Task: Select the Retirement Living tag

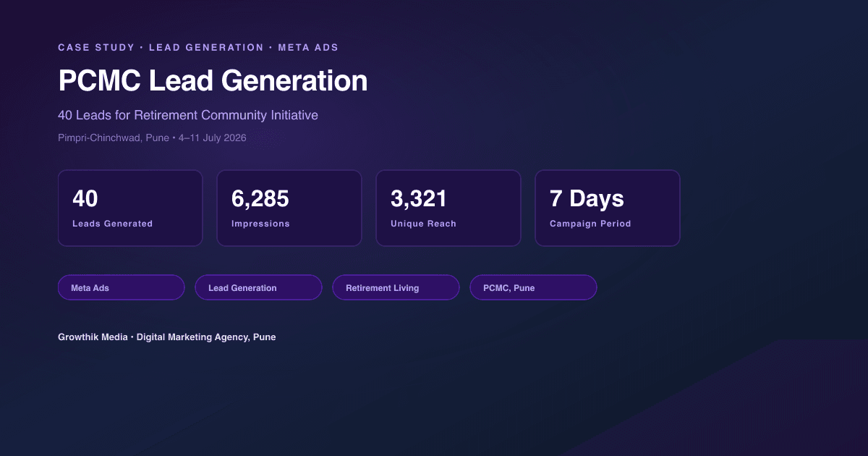Action: tap(396, 287)
